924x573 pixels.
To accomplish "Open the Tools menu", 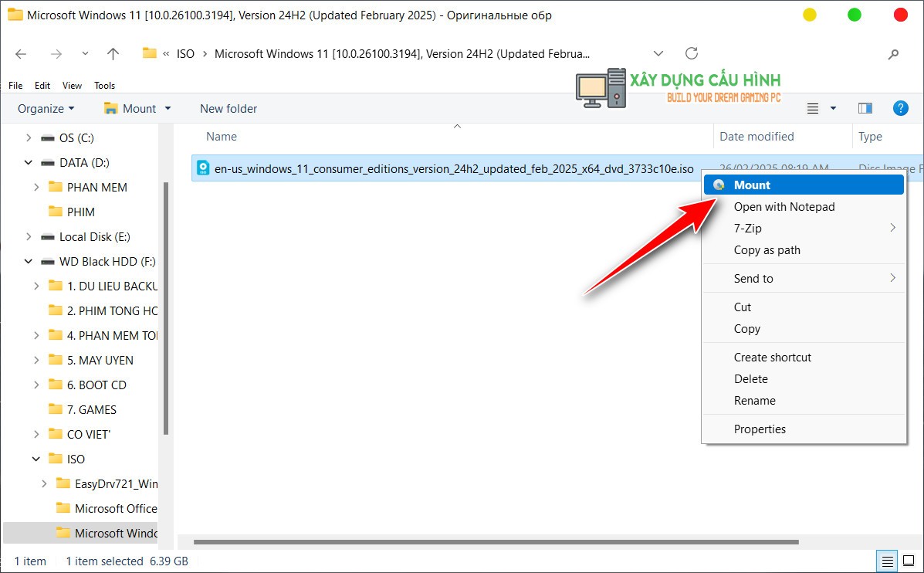I will point(104,86).
